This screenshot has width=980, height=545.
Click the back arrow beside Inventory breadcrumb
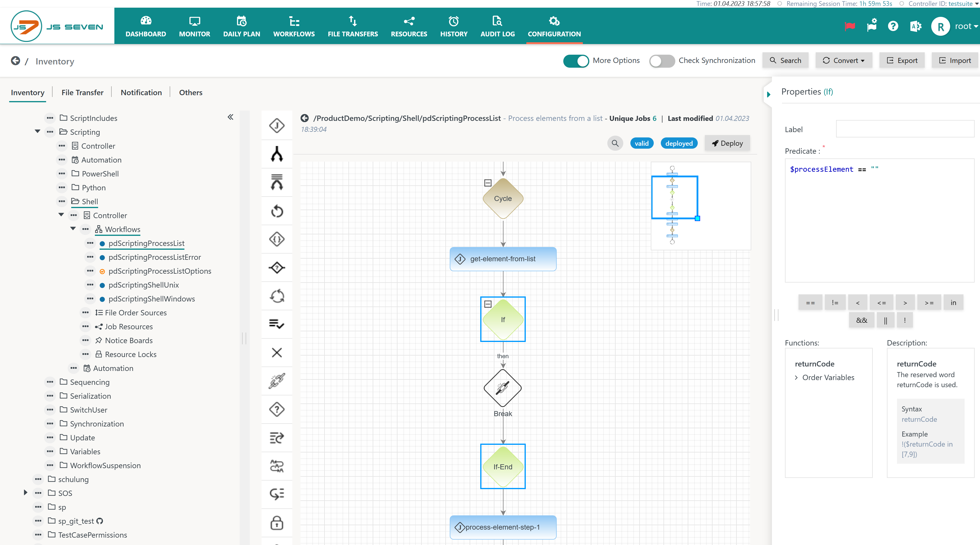[15, 61]
